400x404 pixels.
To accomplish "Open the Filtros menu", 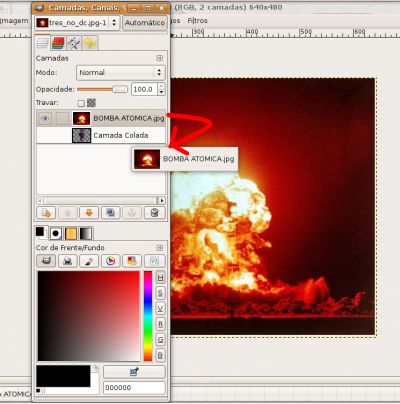I will click(x=197, y=21).
